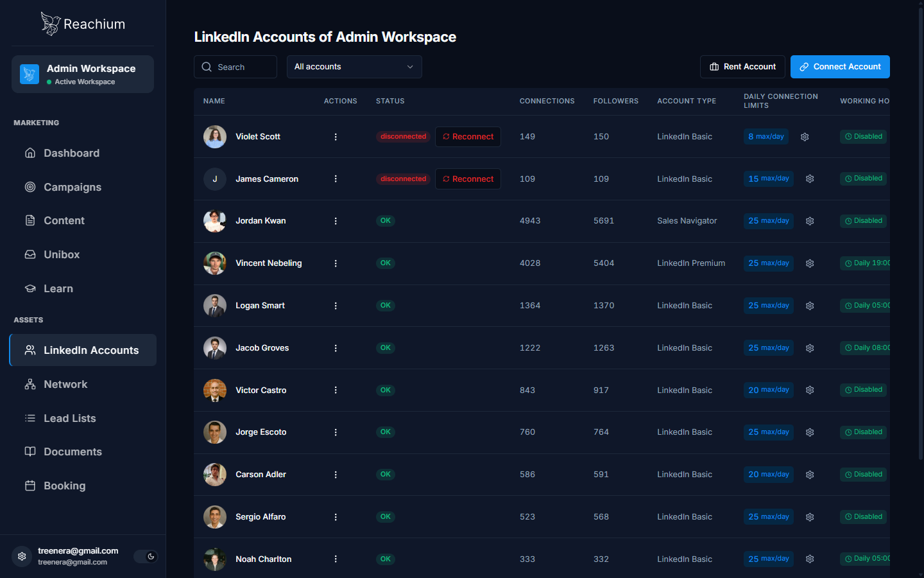Image resolution: width=924 pixels, height=578 pixels.
Task: Open limit settings gear for James Cameron
Action: (x=810, y=179)
